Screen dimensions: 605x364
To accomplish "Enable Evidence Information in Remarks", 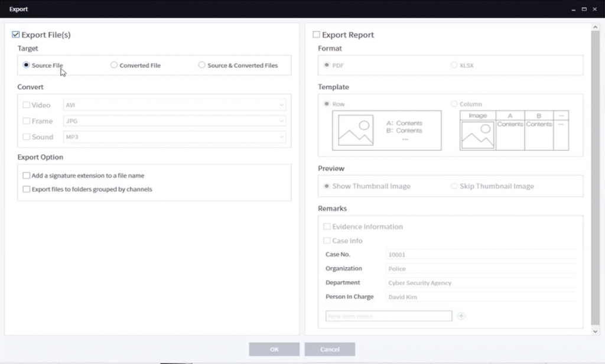I will pos(326,226).
